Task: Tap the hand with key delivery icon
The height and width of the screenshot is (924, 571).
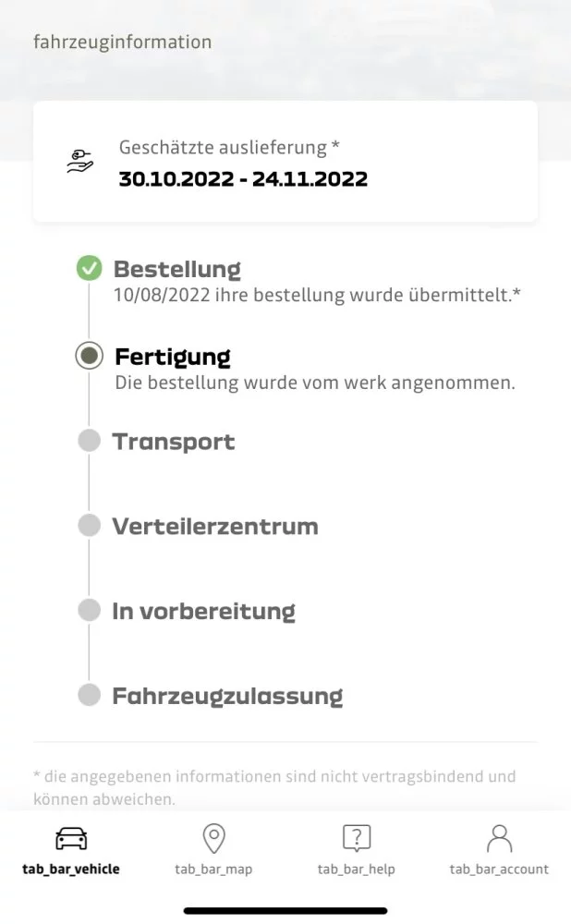Action: pyautogui.click(x=80, y=162)
